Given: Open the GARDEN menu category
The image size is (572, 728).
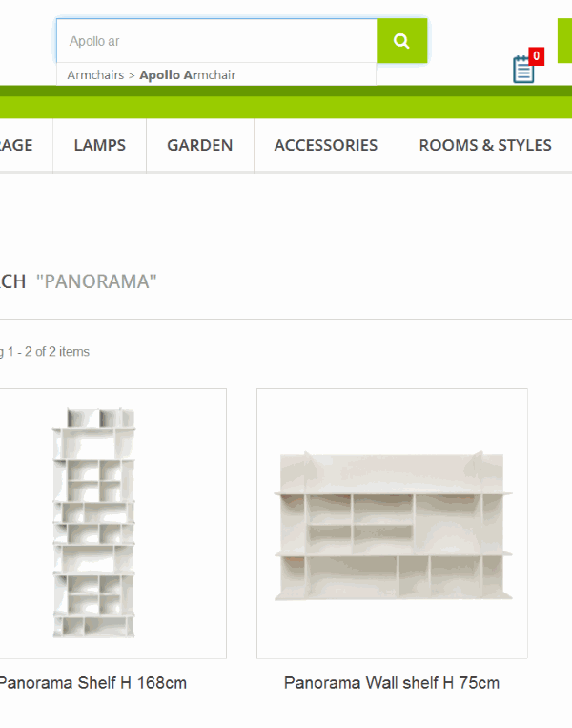Looking at the screenshot, I should [x=200, y=145].
